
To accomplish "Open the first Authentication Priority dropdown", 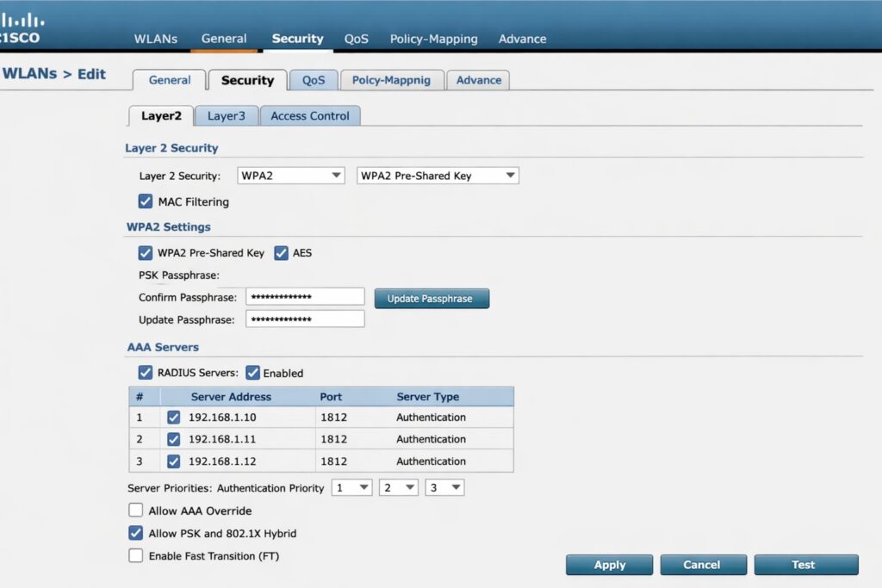I will 351,487.
